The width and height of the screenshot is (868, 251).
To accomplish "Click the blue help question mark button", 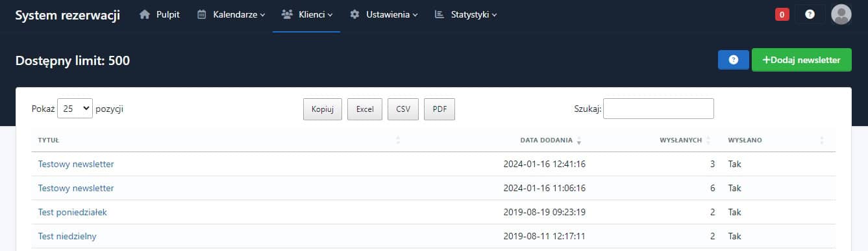I will click(734, 60).
